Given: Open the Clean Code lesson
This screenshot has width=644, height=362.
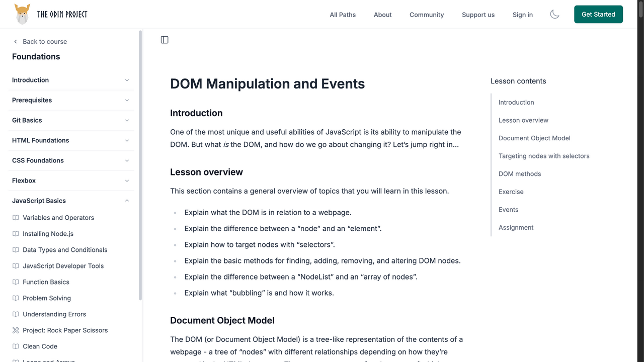Looking at the screenshot, I should 40,346.
